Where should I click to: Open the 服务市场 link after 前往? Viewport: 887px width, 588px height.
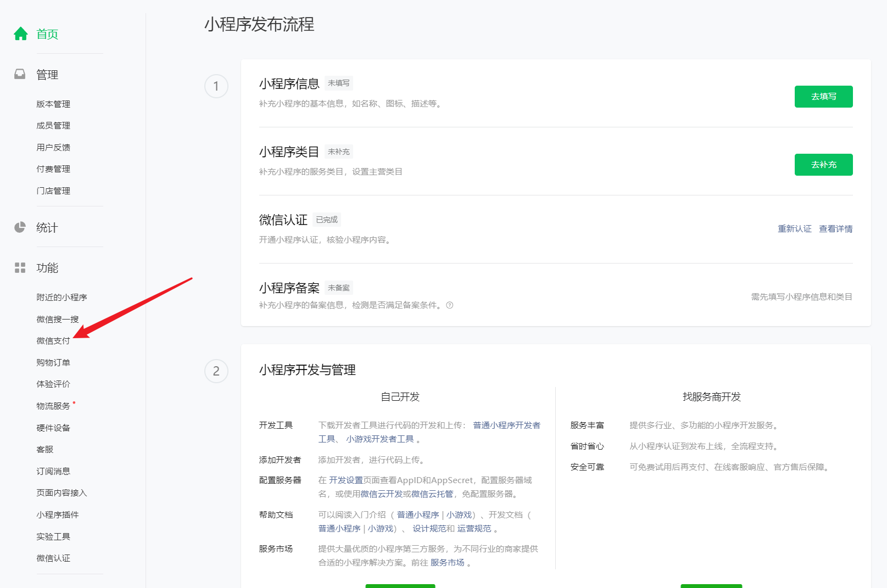pyautogui.click(x=447, y=563)
